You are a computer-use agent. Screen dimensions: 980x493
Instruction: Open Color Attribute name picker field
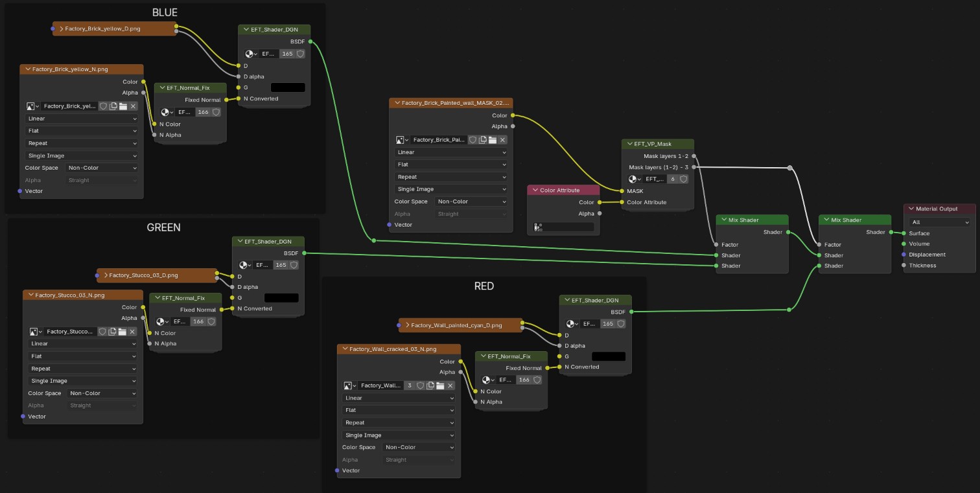tap(563, 227)
